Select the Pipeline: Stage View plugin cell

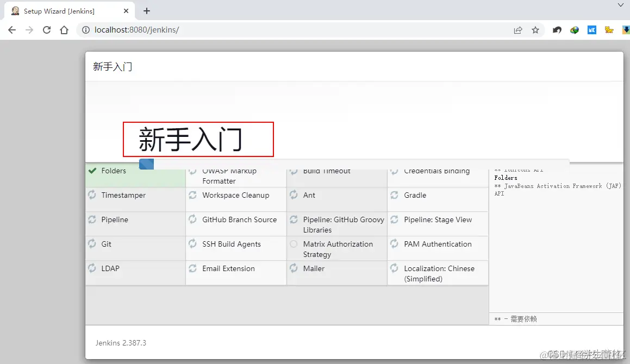pyautogui.click(x=438, y=224)
